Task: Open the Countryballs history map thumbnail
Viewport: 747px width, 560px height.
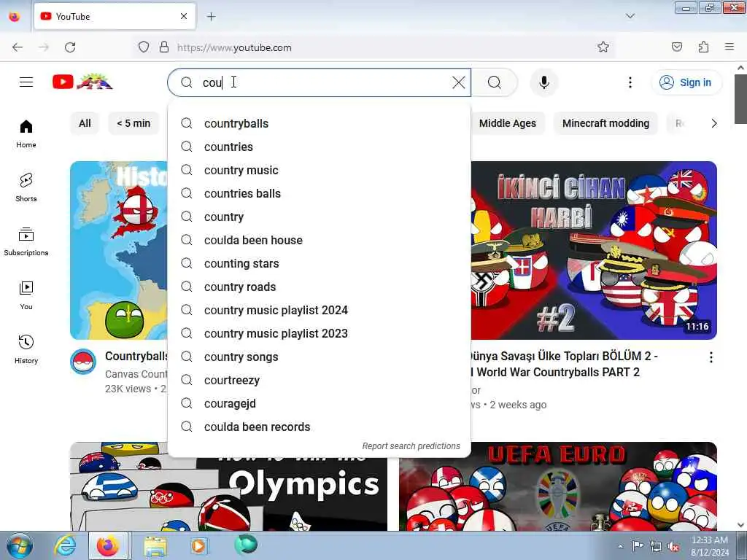Action: click(x=119, y=251)
